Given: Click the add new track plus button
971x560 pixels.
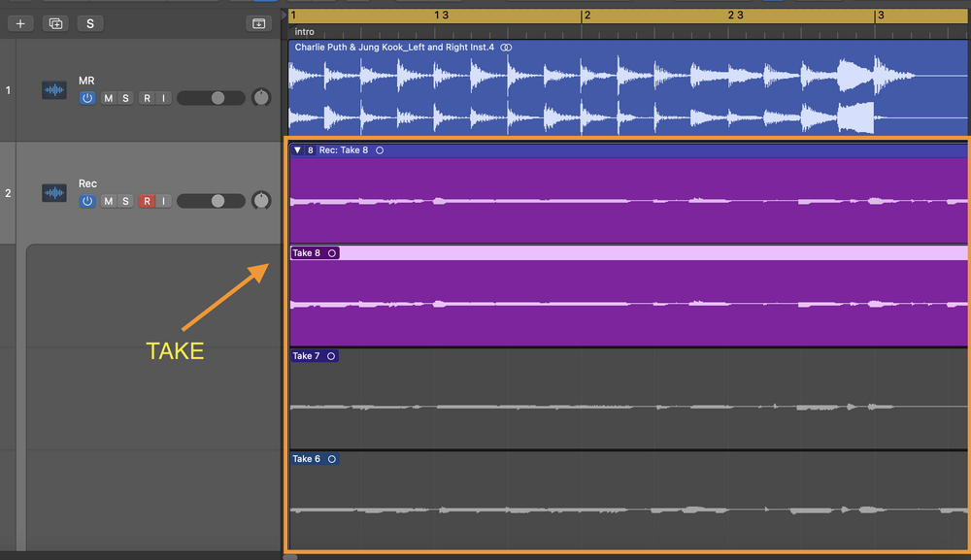Looking at the screenshot, I should click(x=20, y=23).
